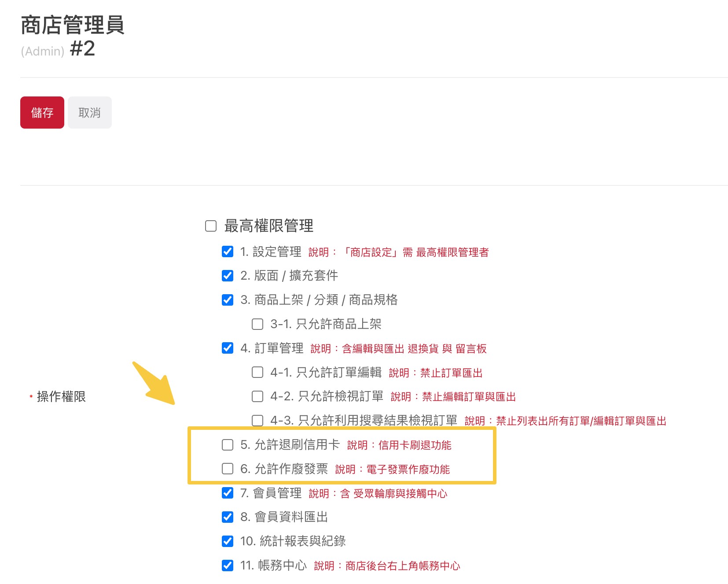Uncheck 3. 商品上架 / 分類 / 商品規格
The image size is (728, 584).
pos(228,300)
